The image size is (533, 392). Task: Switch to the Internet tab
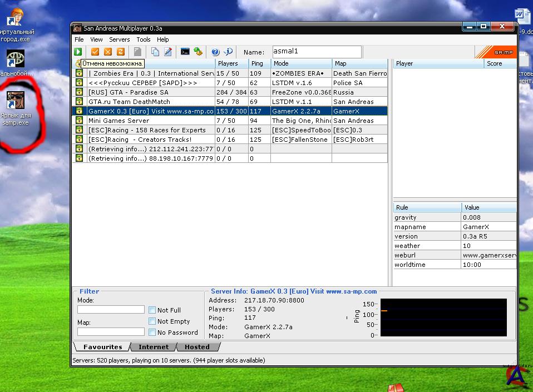click(153, 347)
